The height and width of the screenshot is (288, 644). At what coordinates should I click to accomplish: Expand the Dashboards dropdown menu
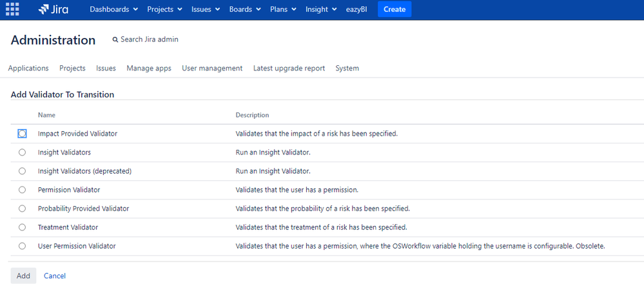point(113,9)
